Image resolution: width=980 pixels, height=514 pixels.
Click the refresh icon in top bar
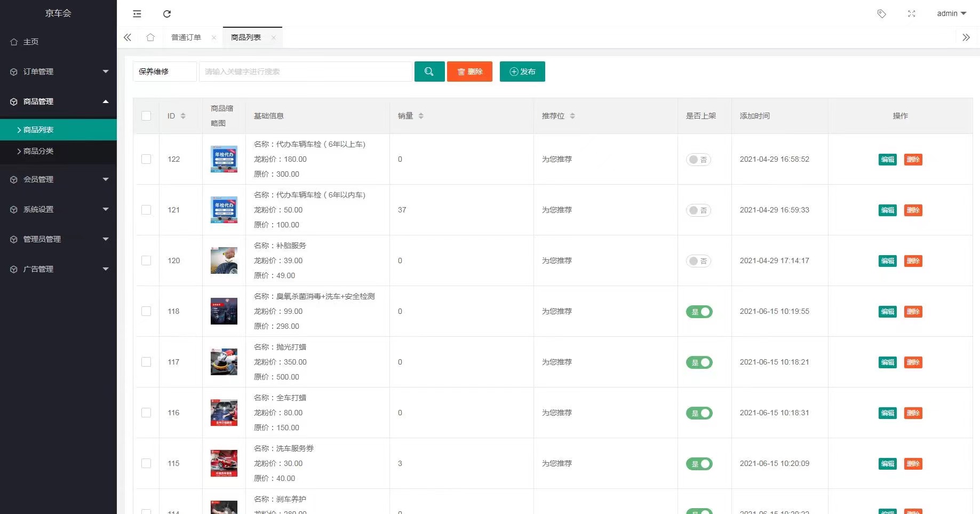(167, 14)
